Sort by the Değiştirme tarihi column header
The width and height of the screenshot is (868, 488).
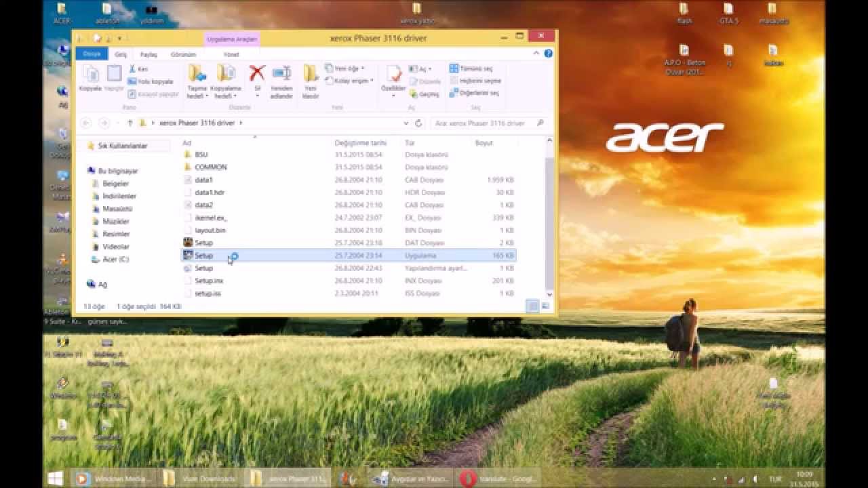click(x=361, y=143)
